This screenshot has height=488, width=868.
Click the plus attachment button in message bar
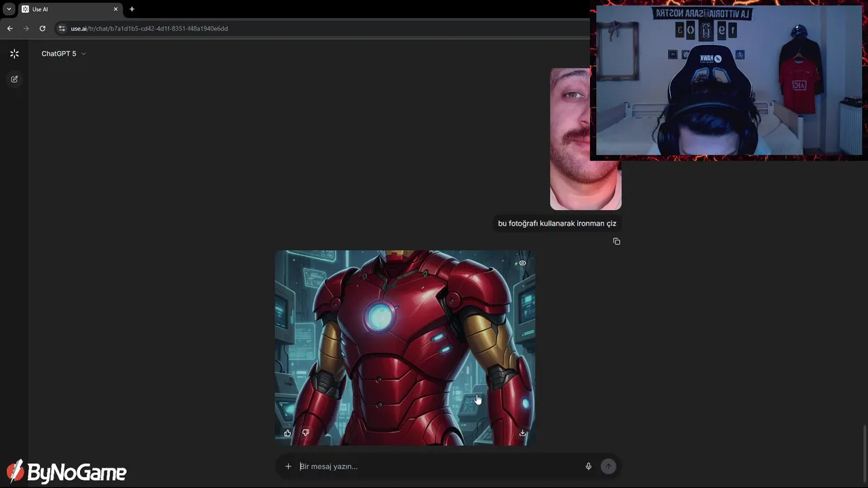click(x=288, y=466)
